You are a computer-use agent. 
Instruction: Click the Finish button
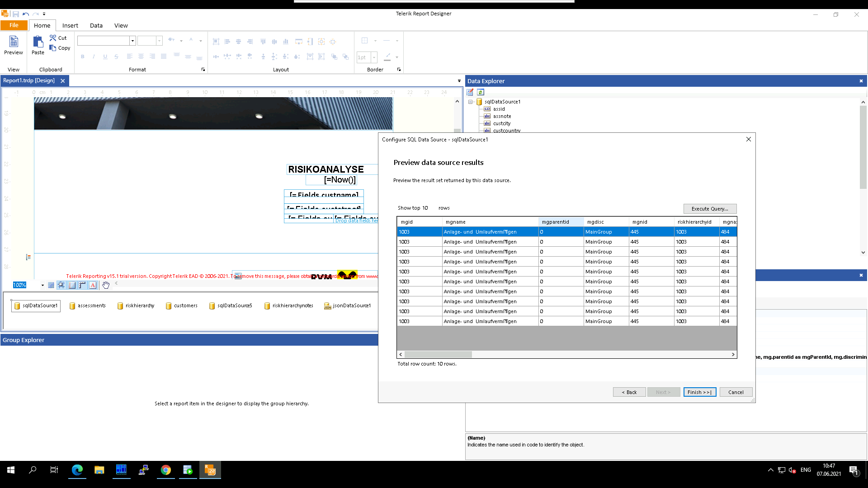coord(699,392)
